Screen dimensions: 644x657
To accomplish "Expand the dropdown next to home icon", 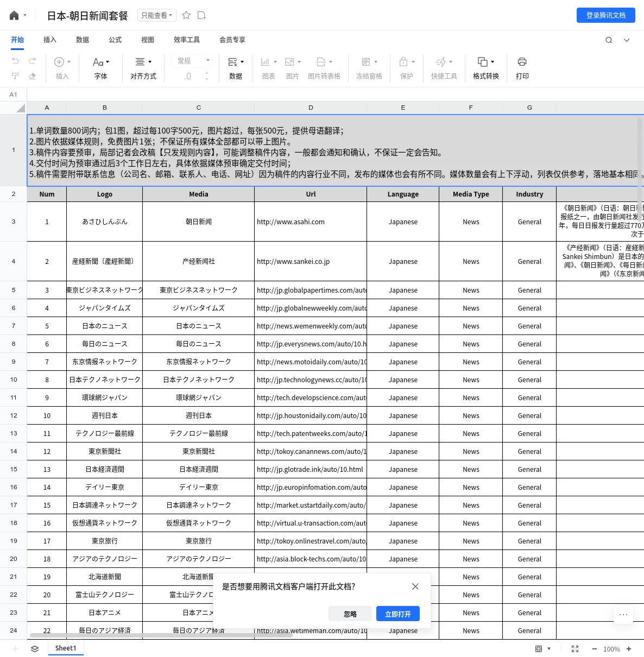I will coord(25,15).
